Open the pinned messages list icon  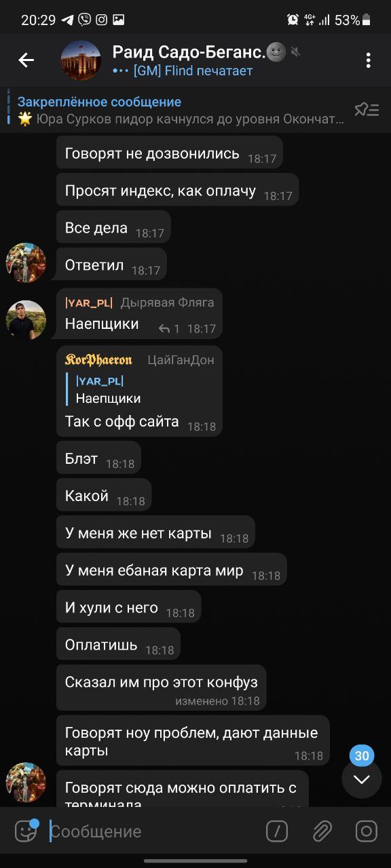tap(367, 110)
